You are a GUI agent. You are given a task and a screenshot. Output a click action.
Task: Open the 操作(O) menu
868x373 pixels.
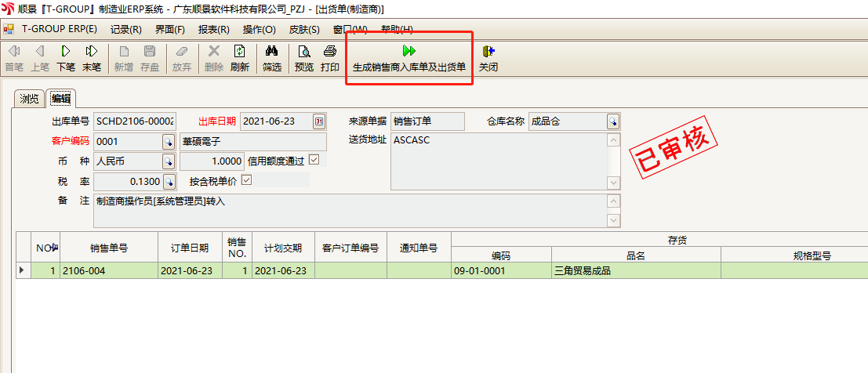(260, 30)
